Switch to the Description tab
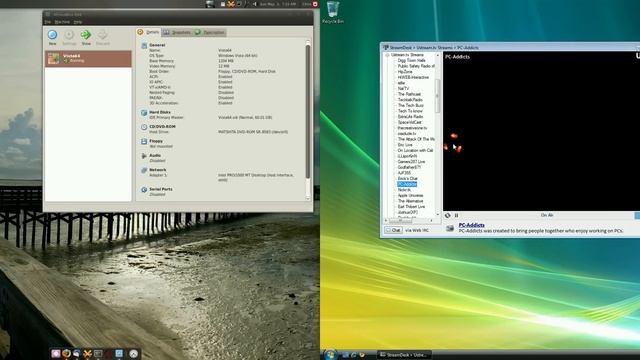 coord(210,32)
